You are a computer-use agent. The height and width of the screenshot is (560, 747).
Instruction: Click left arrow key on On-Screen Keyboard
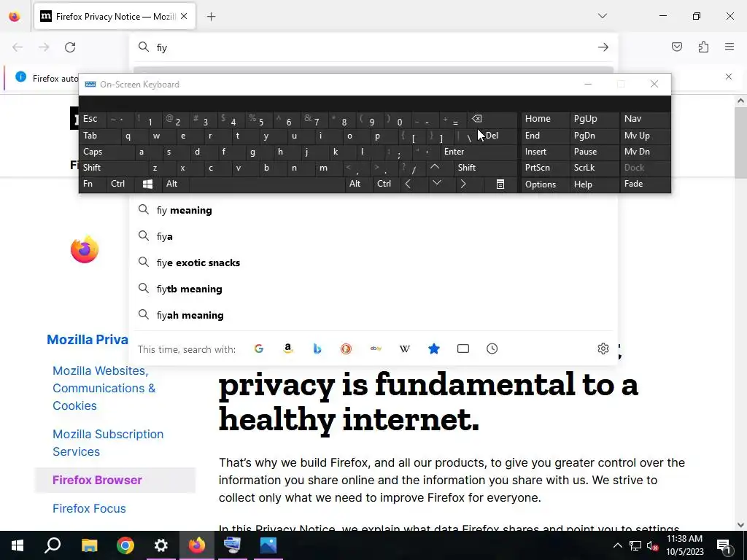point(408,184)
